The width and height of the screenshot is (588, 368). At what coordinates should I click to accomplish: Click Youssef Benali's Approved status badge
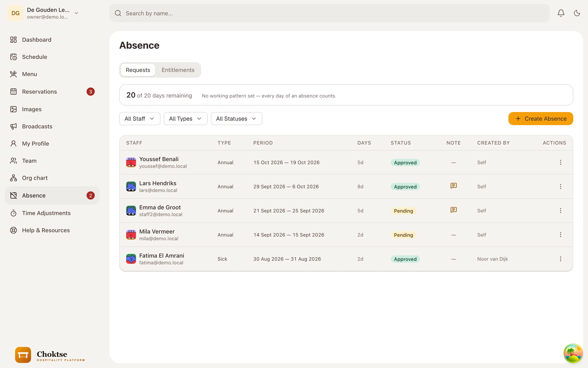(x=405, y=163)
